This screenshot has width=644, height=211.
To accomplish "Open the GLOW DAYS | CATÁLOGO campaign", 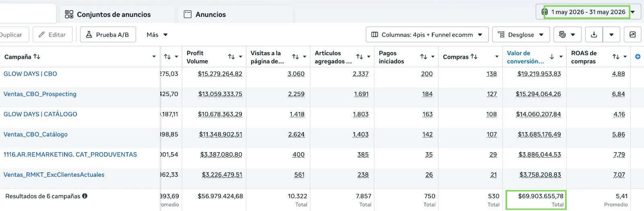I will [40, 114].
